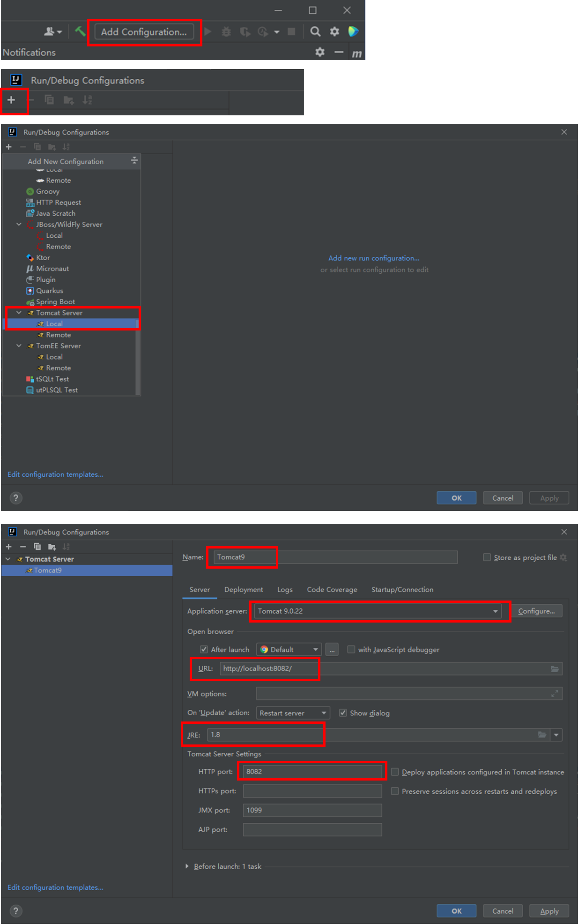Click the hammer Build Project icon

pos(81,31)
